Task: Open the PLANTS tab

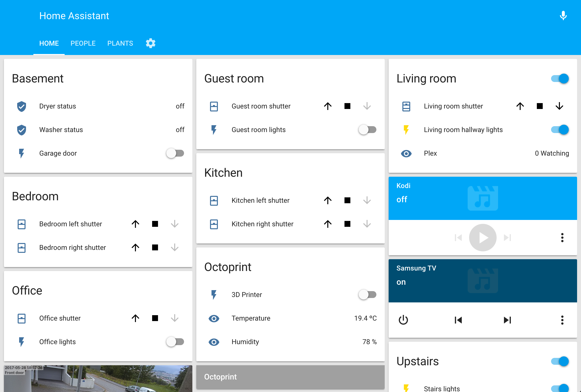Action: [x=120, y=43]
